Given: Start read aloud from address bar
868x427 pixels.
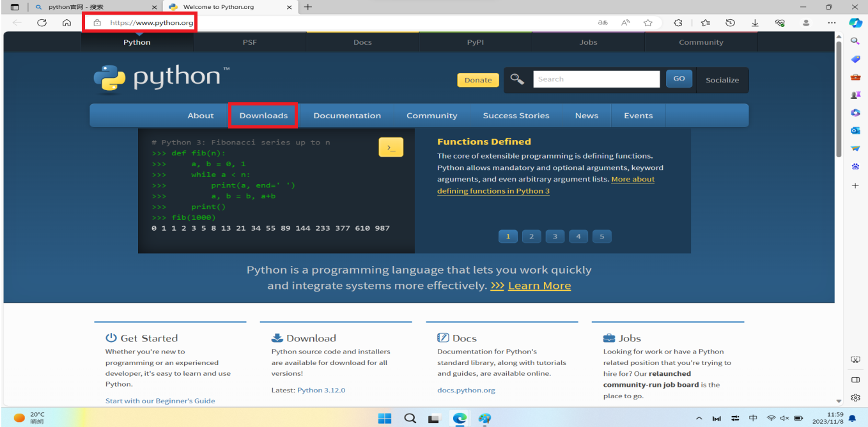Looking at the screenshot, I should [626, 22].
